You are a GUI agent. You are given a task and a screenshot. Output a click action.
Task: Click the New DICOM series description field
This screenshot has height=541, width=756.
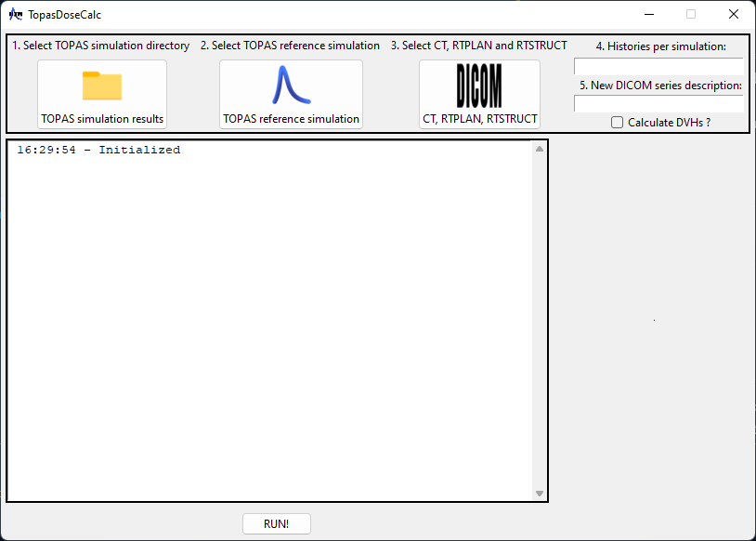658,103
